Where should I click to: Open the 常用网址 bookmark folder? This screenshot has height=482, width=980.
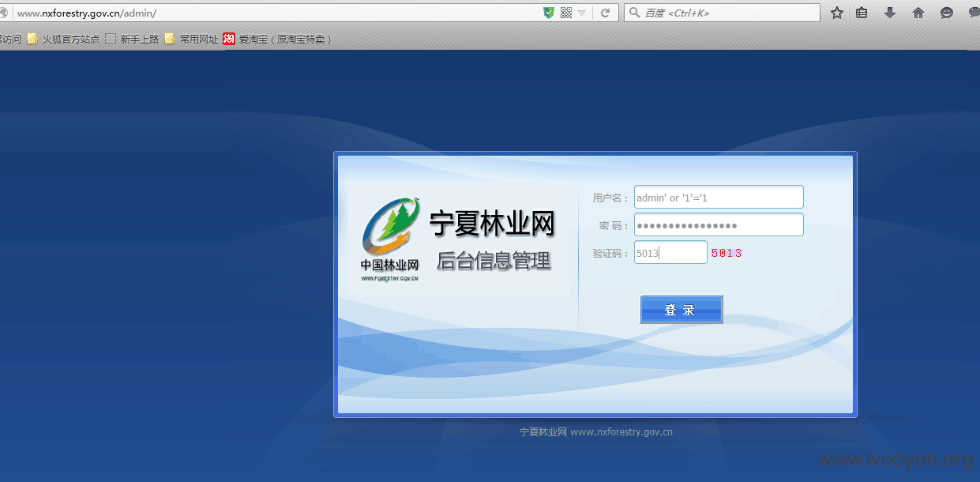pyautogui.click(x=192, y=39)
